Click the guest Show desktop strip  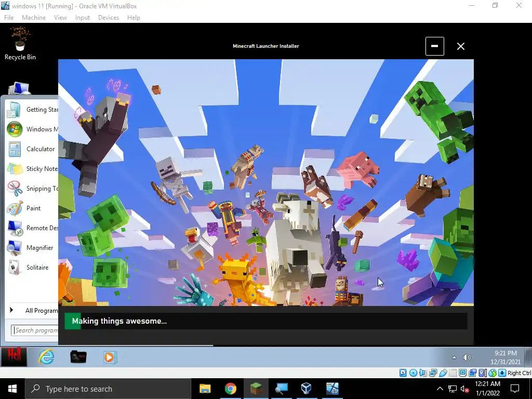pyautogui.click(x=529, y=357)
